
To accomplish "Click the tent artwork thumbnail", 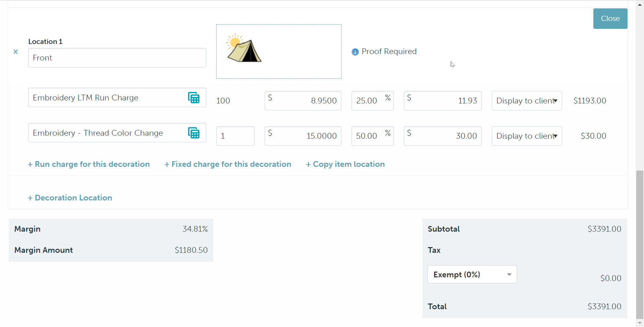I will tap(244, 48).
